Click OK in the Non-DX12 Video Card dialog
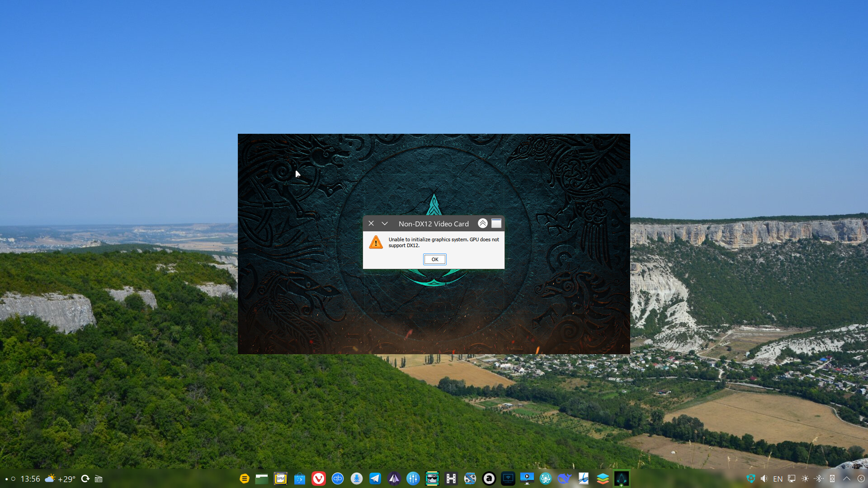Viewport: 868px width, 488px height. coord(434,259)
